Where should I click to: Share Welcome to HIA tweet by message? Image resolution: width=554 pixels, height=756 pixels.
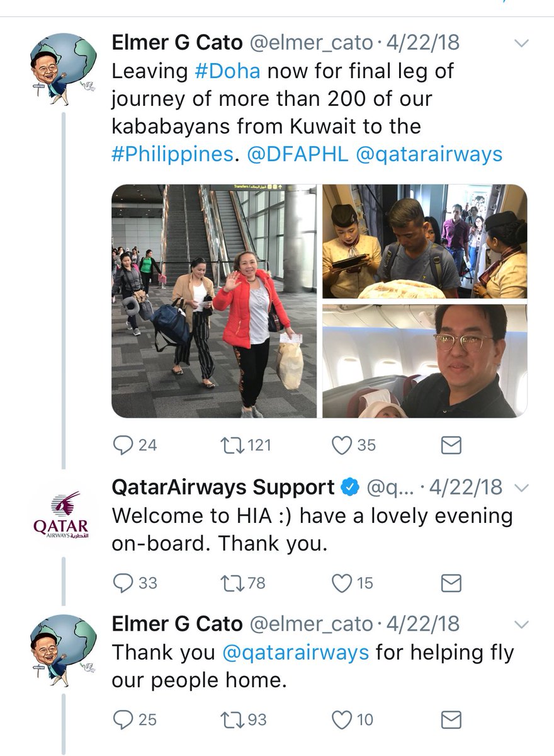point(451,583)
